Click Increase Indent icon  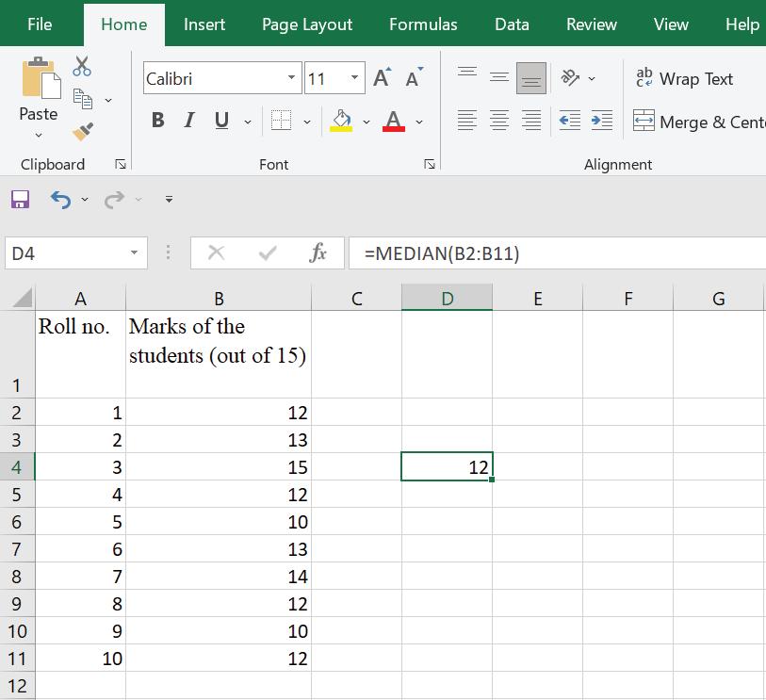[601, 121]
